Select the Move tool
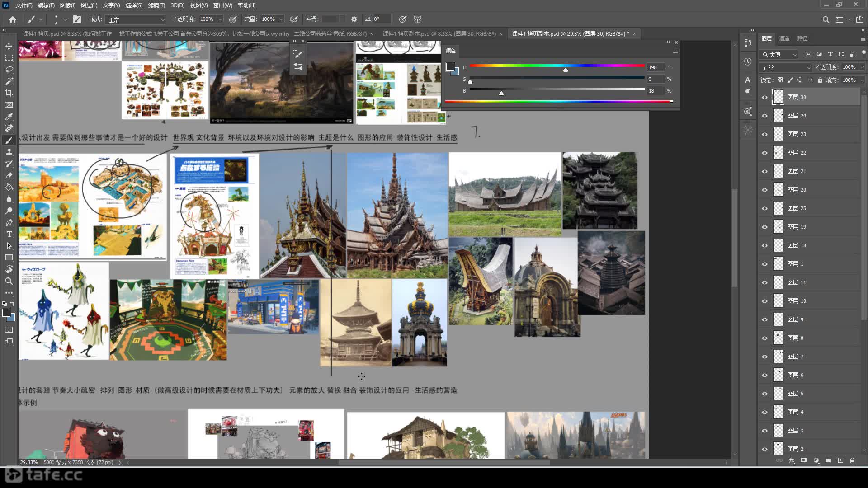868x488 pixels. [9, 47]
